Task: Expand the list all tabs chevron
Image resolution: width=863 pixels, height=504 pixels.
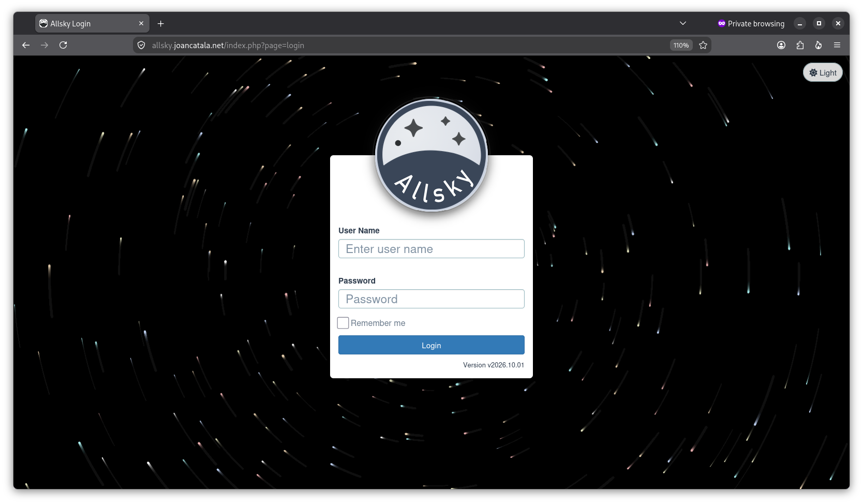Action: click(x=683, y=23)
